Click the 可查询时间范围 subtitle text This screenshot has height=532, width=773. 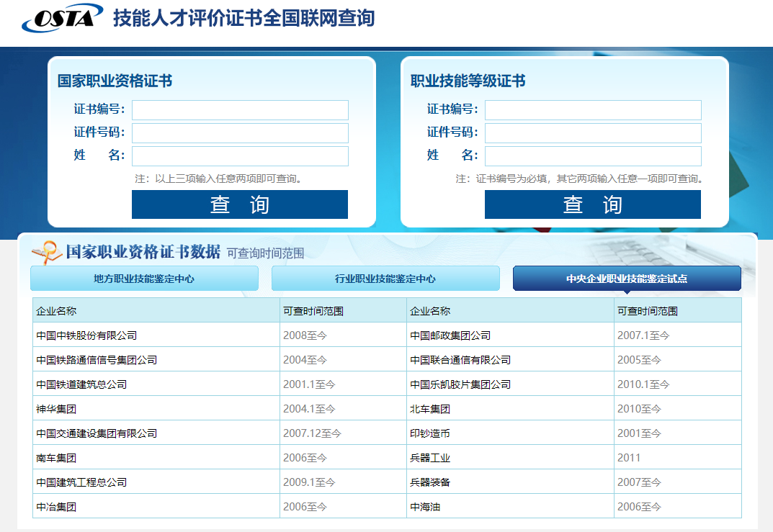tap(265, 253)
